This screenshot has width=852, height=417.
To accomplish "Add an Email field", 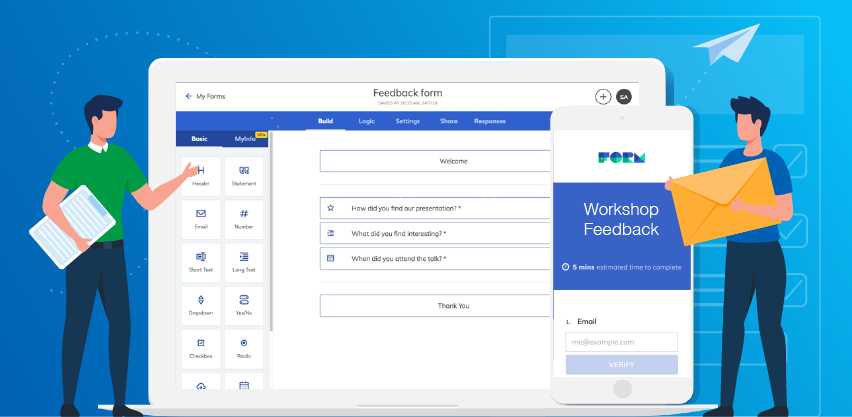I will click(x=201, y=219).
